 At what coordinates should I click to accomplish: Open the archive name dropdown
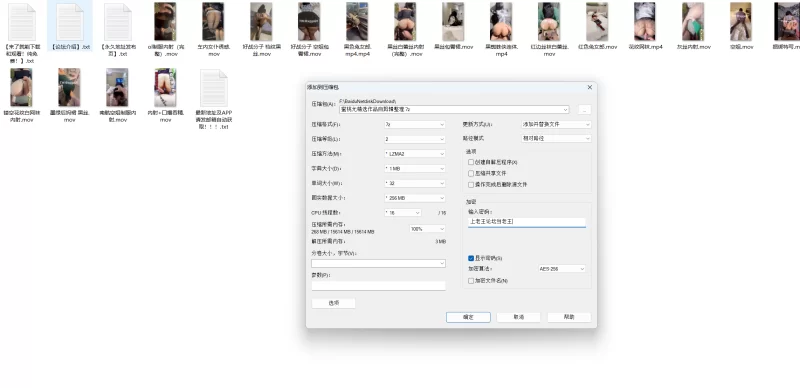point(565,110)
